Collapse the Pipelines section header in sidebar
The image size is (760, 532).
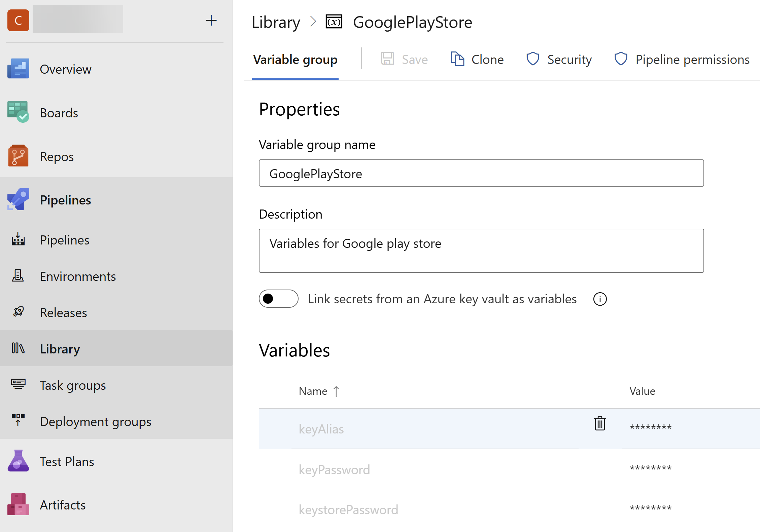click(x=65, y=200)
